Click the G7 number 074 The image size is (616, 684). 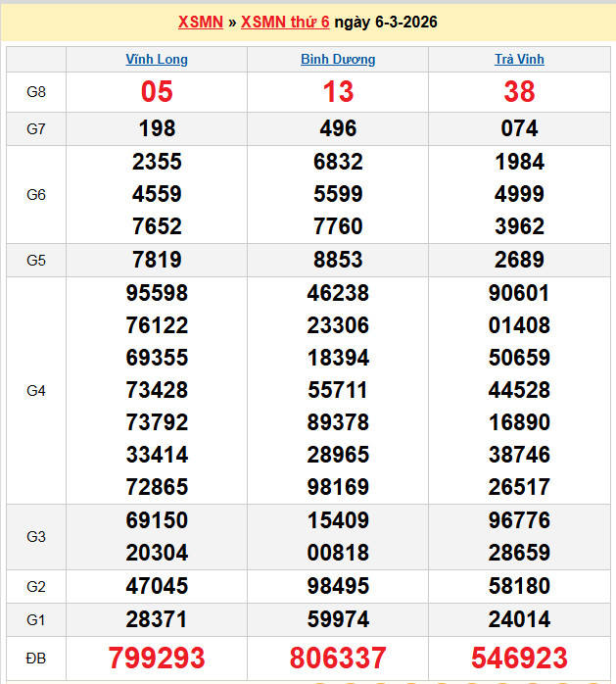coord(519,128)
